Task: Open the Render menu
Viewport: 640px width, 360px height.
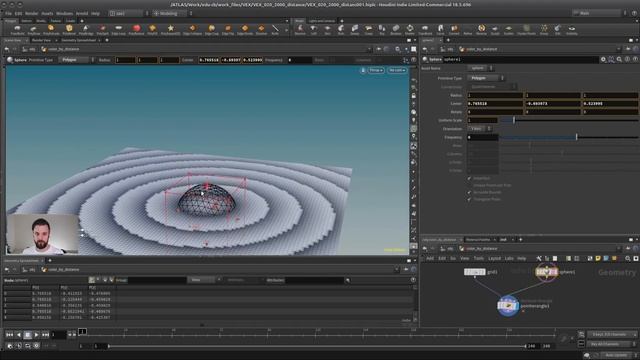Action: 31,13
